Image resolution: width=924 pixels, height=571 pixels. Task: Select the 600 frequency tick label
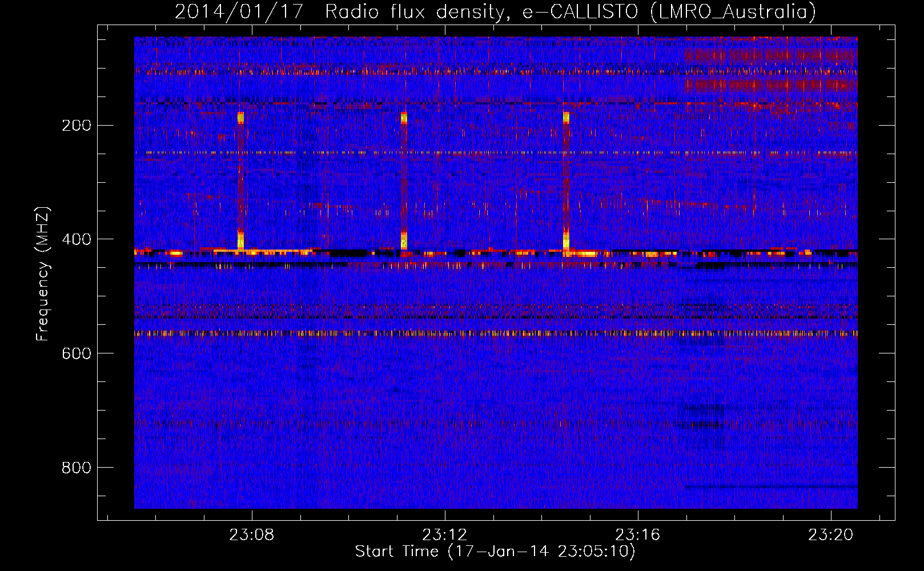[77, 353]
